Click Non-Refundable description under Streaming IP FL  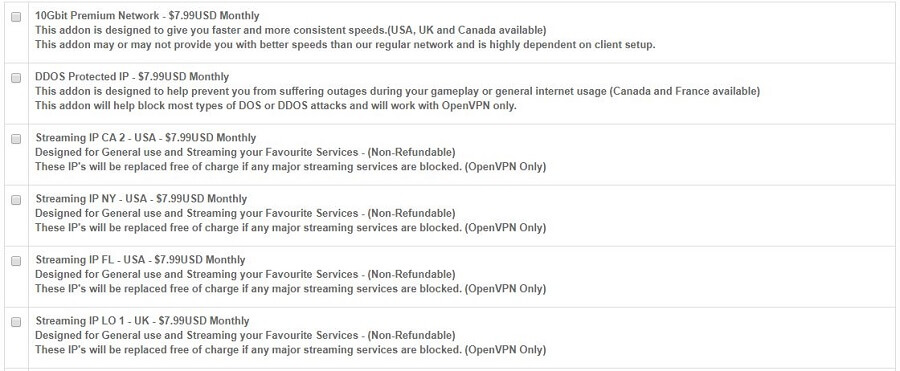coord(245,274)
